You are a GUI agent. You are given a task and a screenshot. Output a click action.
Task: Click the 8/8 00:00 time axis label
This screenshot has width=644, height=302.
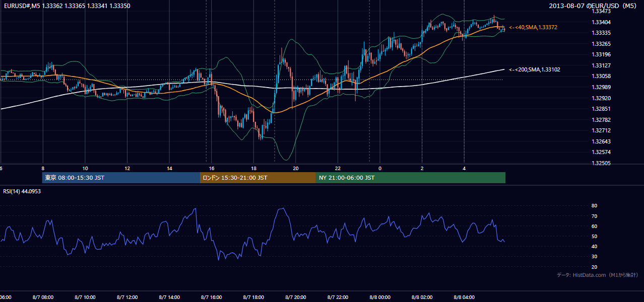pos(380,297)
